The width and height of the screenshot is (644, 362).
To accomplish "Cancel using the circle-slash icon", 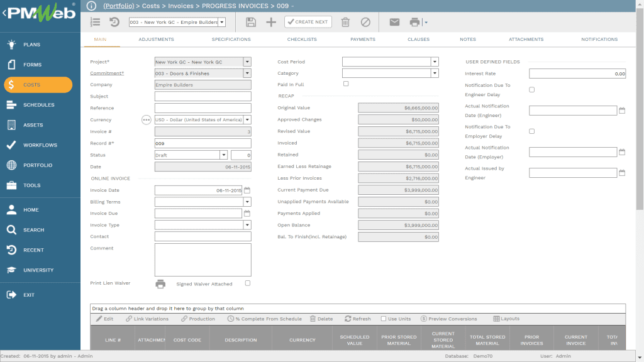I will coord(365,22).
